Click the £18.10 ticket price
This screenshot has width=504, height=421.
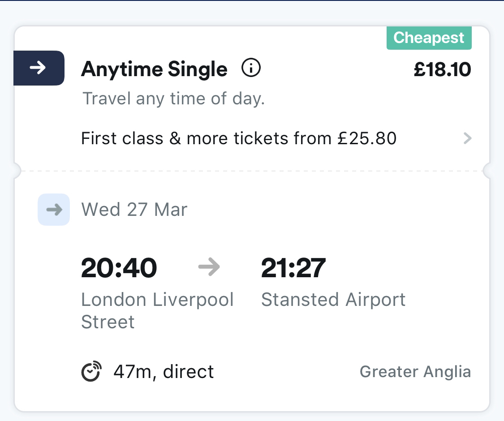coord(442,69)
